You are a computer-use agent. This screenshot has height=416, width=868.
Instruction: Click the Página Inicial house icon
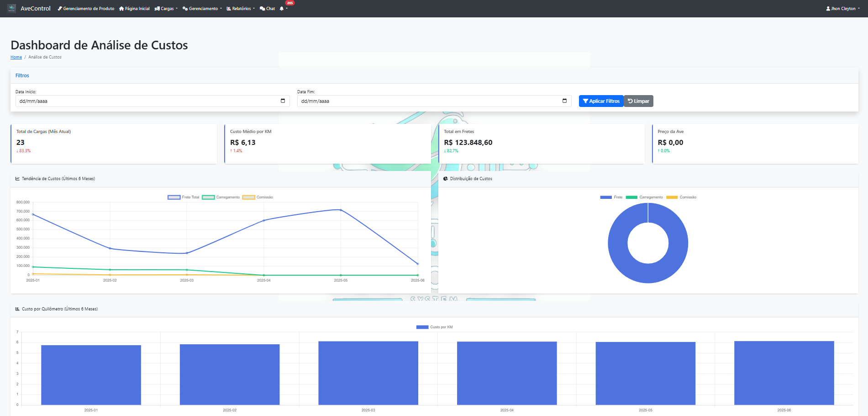pyautogui.click(x=121, y=9)
